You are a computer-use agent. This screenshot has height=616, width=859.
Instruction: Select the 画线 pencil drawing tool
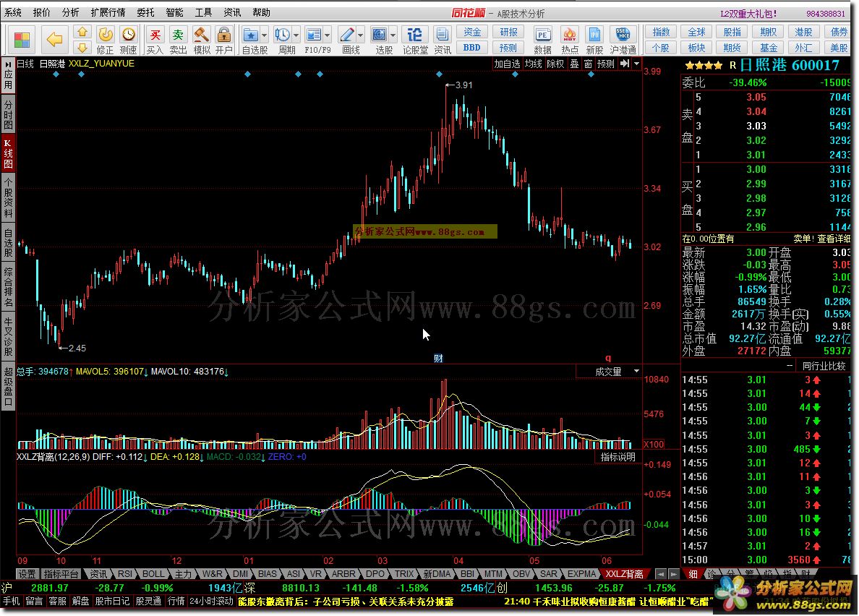pos(347,35)
